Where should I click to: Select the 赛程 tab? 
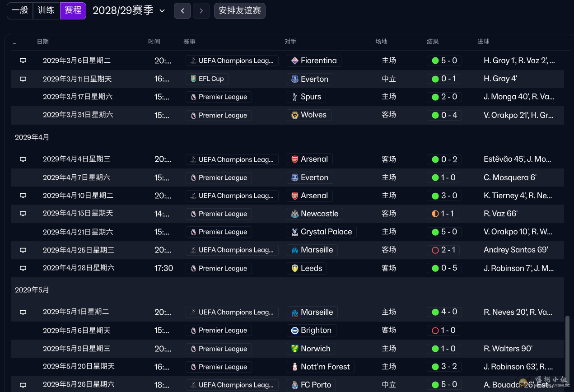pyautogui.click(x=73, y=10)
